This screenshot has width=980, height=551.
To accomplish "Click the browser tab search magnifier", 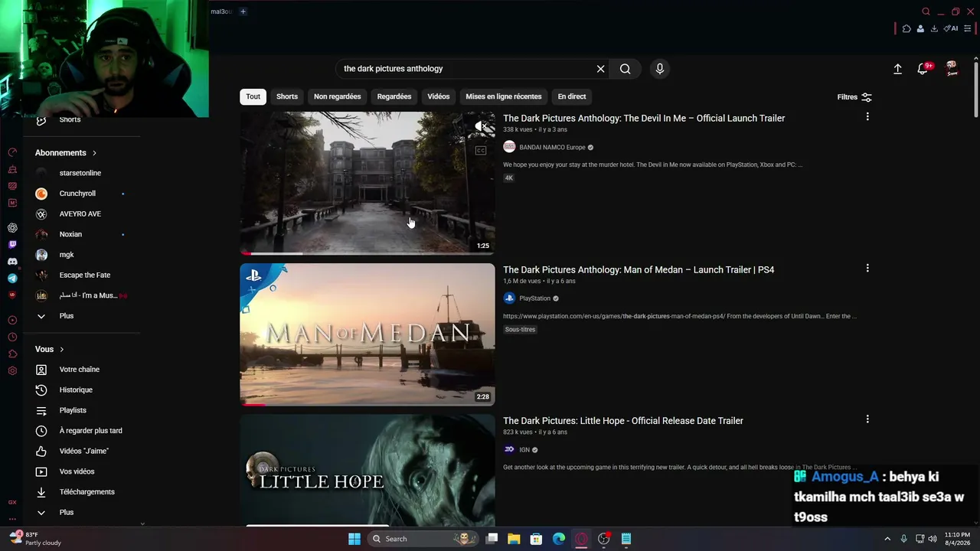I will tap(926, 11).
